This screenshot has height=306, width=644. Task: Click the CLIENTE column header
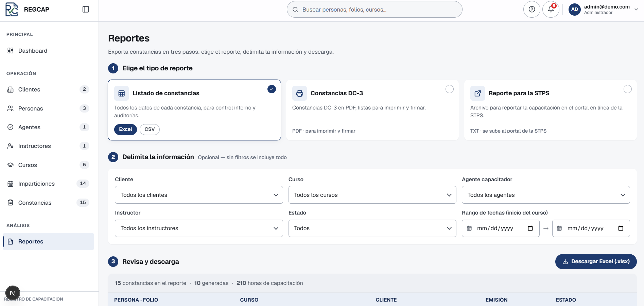386,300
